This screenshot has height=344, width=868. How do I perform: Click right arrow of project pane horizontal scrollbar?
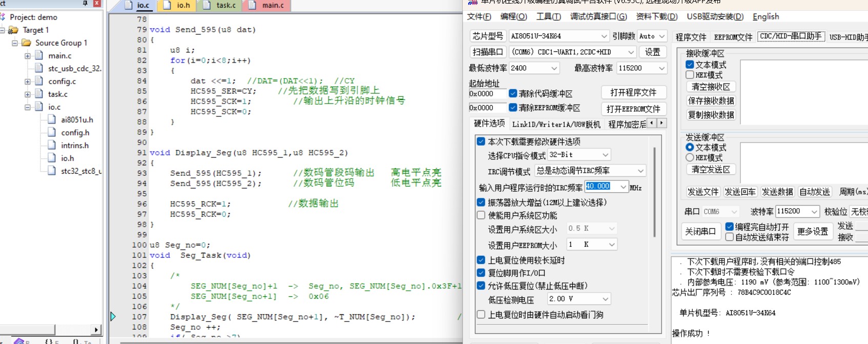point(96,330)
